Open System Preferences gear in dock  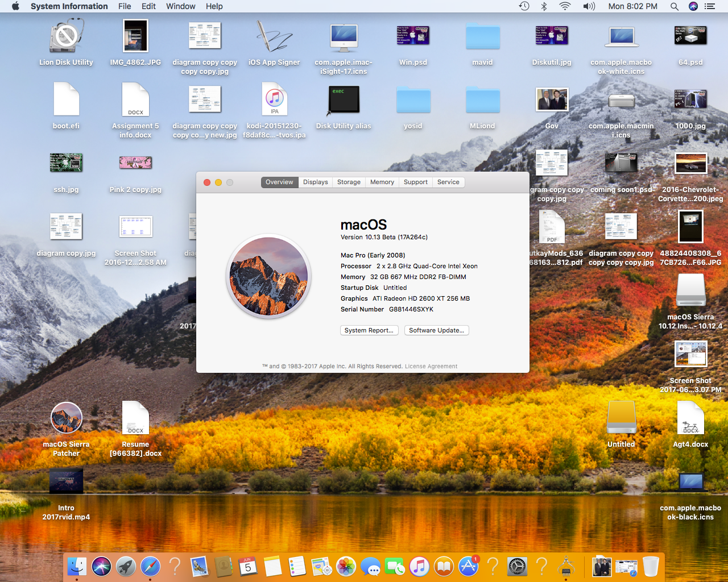[x=517, y=567]
